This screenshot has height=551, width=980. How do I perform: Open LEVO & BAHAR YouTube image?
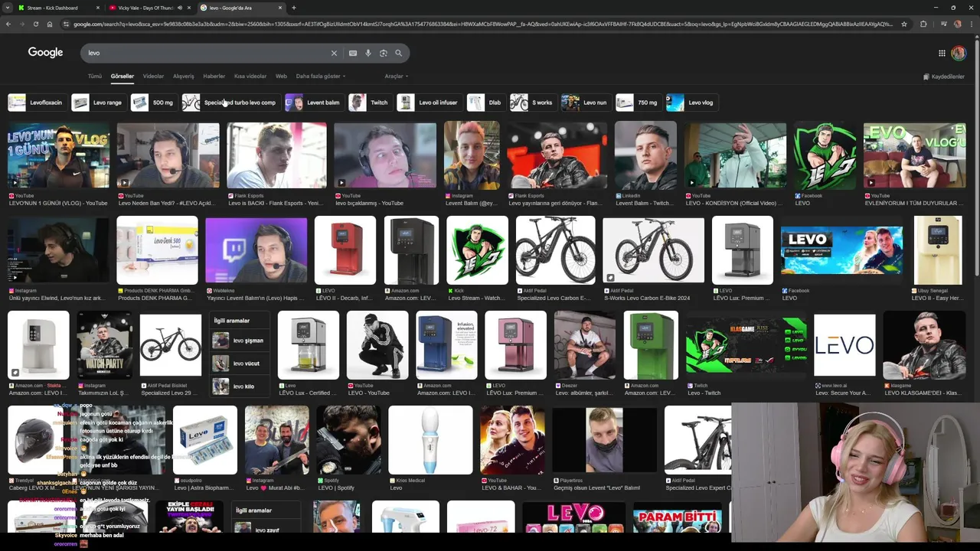click(512, 440)
